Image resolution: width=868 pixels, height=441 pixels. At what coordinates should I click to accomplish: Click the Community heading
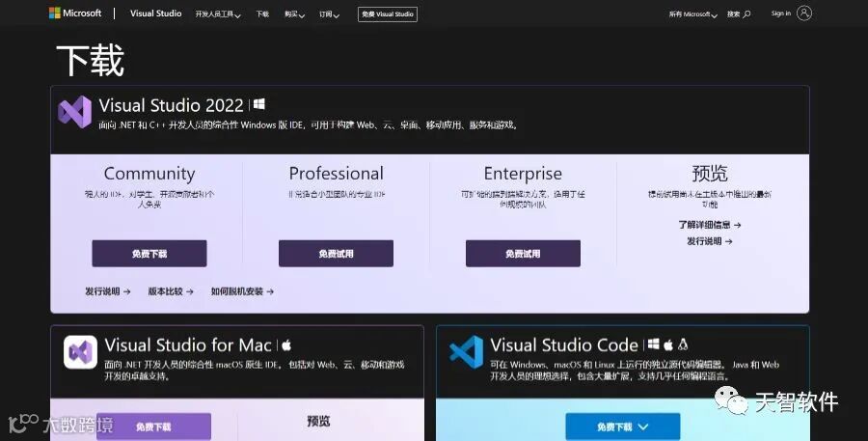tap(149, 174)
